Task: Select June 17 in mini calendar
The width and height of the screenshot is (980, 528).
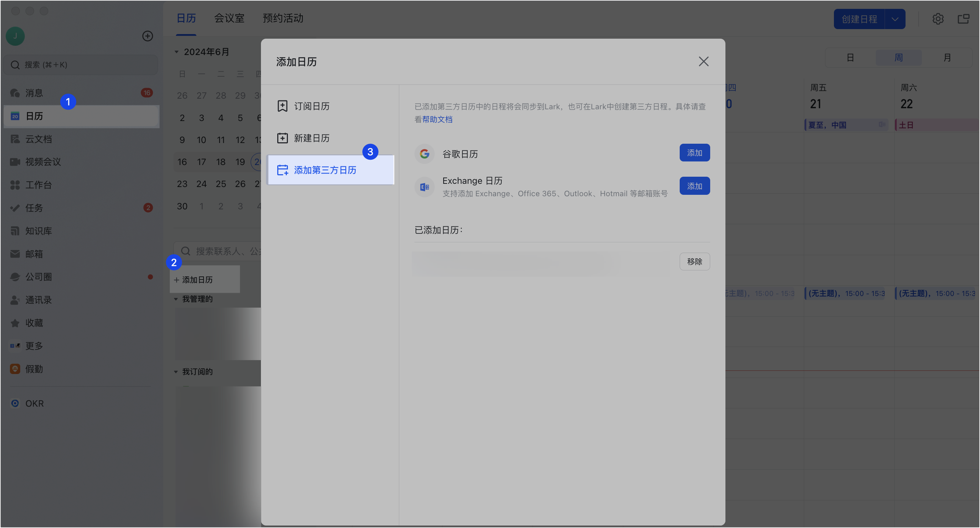Action: (202, 162)
